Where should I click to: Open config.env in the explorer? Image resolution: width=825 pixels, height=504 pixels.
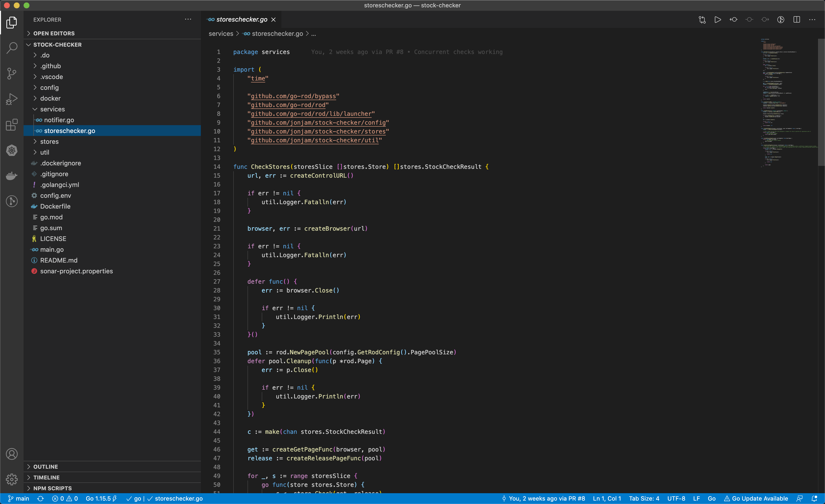tap(112, 196)
